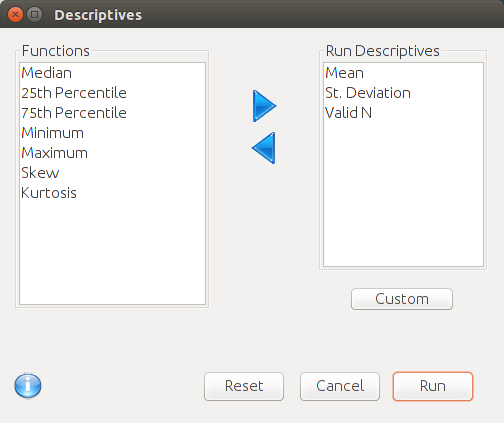The height and width of the screenshot is (423, 504).
Task: Close the Descriptives dialog window
Action: (15, 15)
